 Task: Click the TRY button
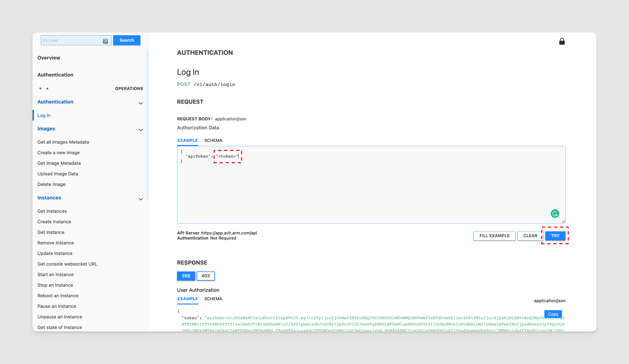coord(555,236)
